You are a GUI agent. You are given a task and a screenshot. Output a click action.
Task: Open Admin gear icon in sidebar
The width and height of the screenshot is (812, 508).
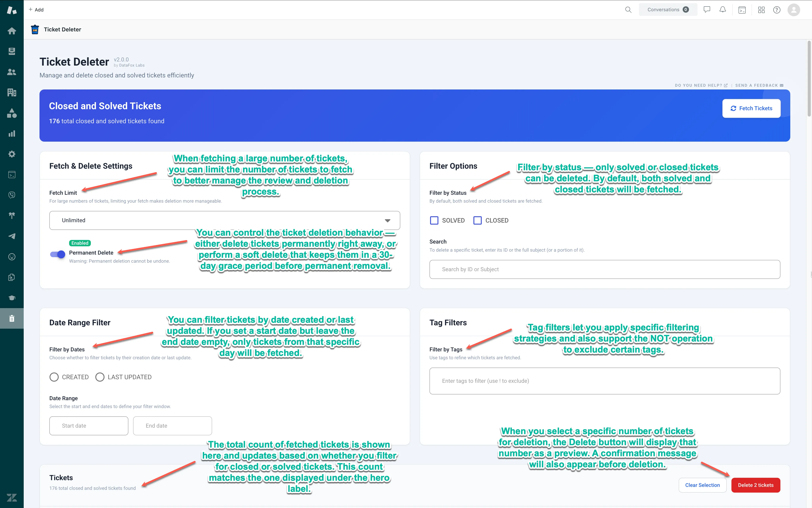[12, 154]
